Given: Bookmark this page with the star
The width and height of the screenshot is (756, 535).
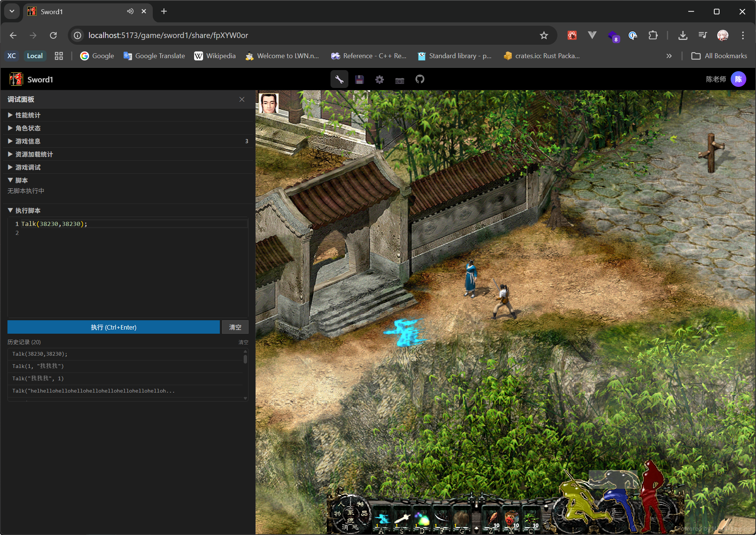Looking at the screenshot, I should point(544,35).
